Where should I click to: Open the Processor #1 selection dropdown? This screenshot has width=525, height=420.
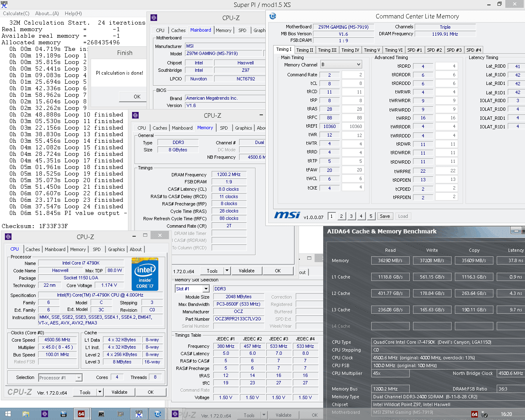(60, 378)
